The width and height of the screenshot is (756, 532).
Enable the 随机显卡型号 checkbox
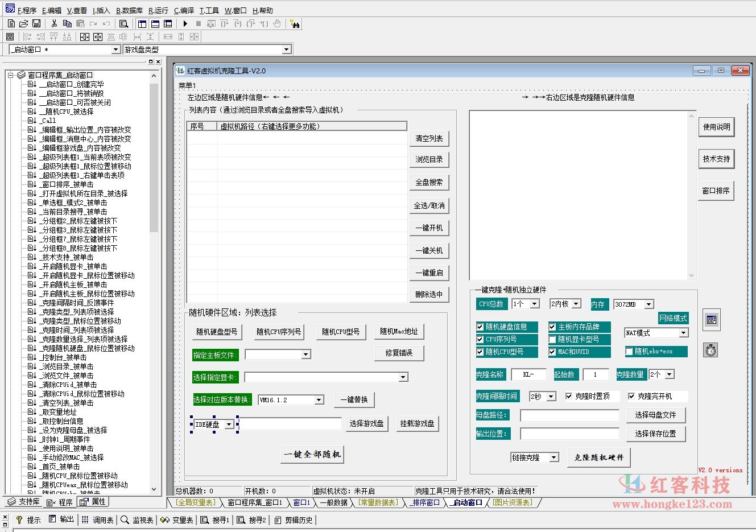tap(552, 339)
